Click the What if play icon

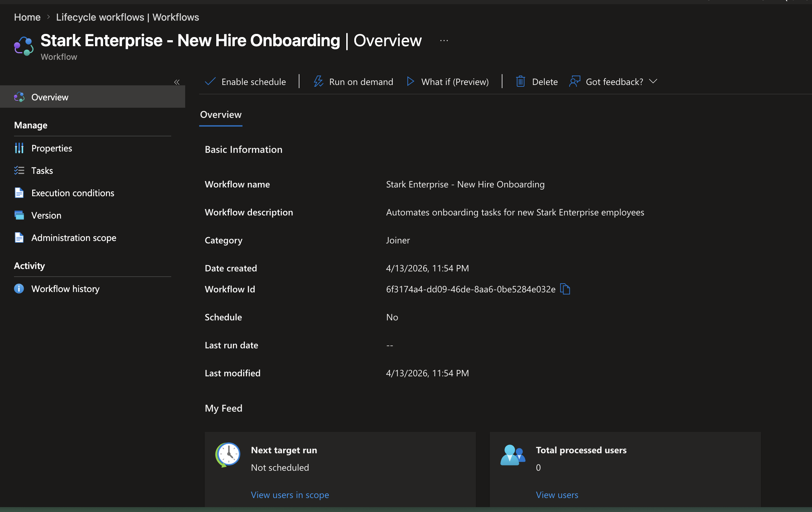click(x=411, y=81)
